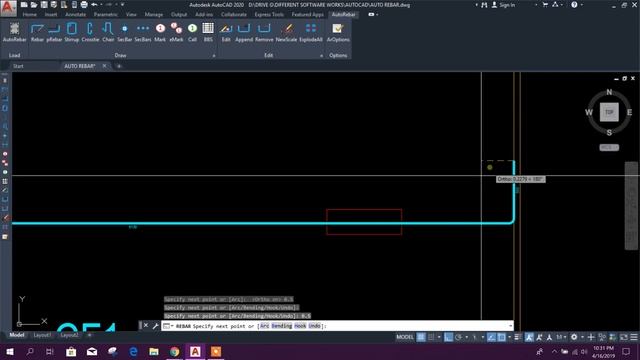Click the Mark tool
The width and height of the screenshot is (640, 360).
tap(160, 32)
